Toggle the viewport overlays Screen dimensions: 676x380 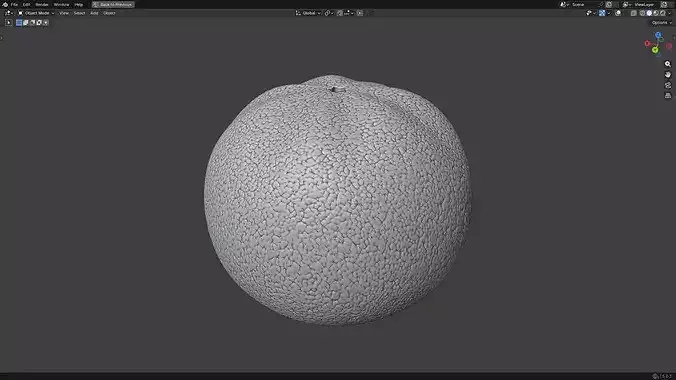[618, 13]
